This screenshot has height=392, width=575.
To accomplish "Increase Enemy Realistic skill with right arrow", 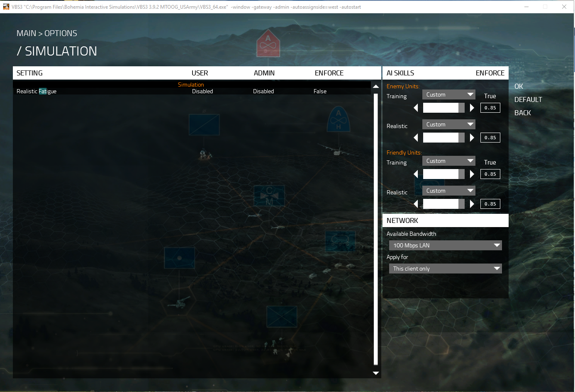I will pos(472,138).
